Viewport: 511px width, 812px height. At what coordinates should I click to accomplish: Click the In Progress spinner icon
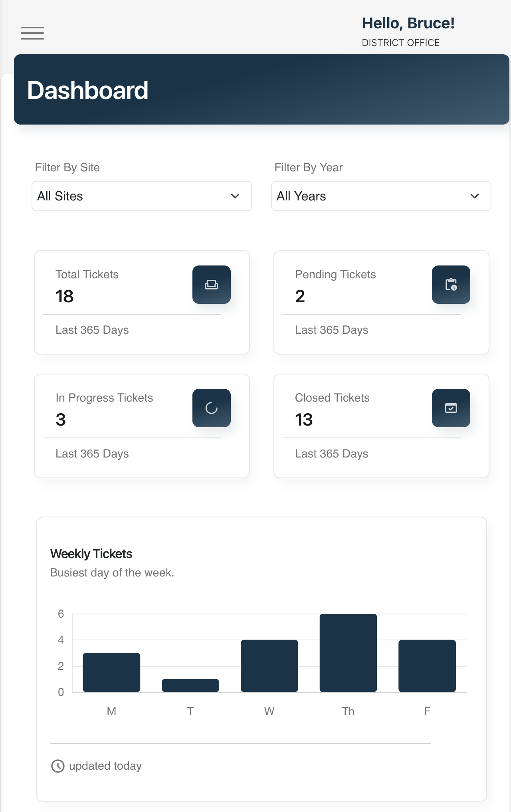coord(212,408)
